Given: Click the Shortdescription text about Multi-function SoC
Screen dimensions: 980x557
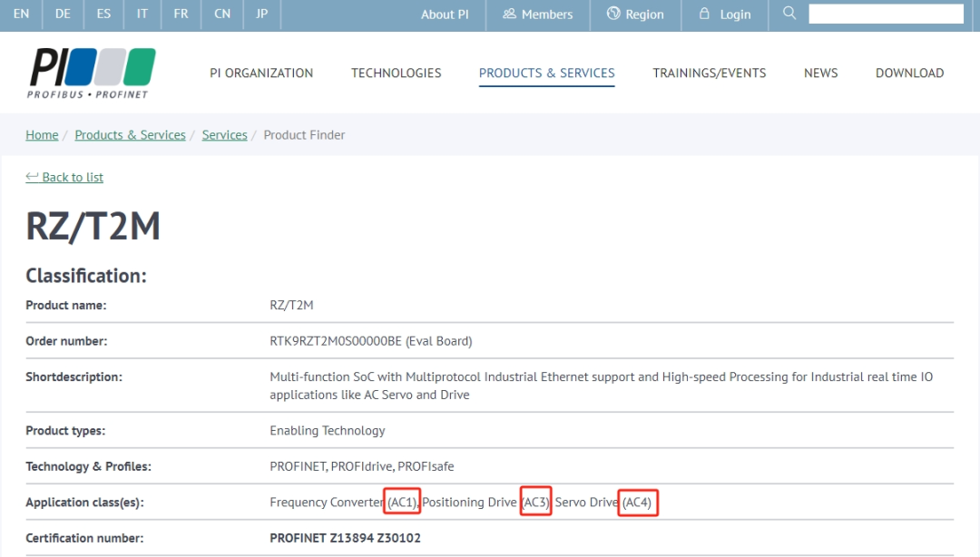Looking at the screenshot, I should click(602, 386).
